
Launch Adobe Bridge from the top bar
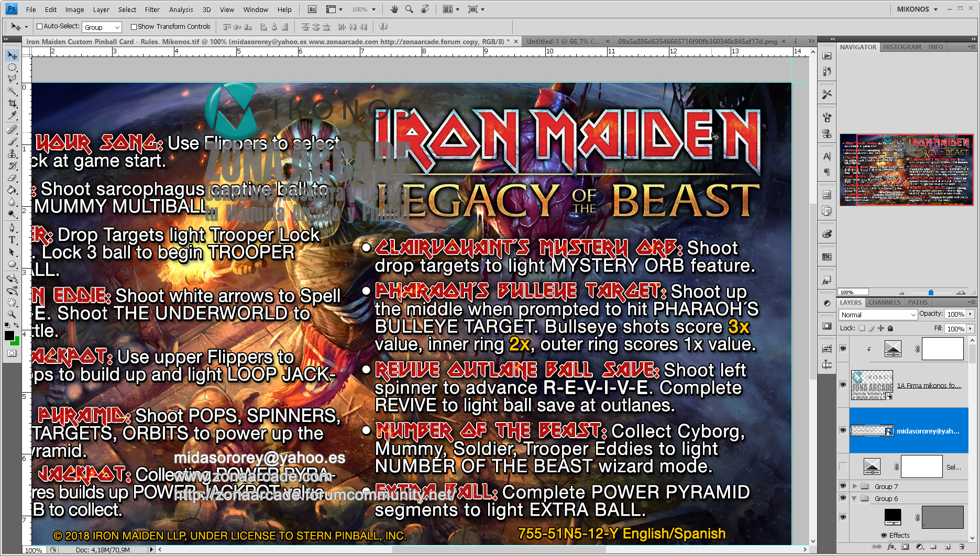(312, 9)
